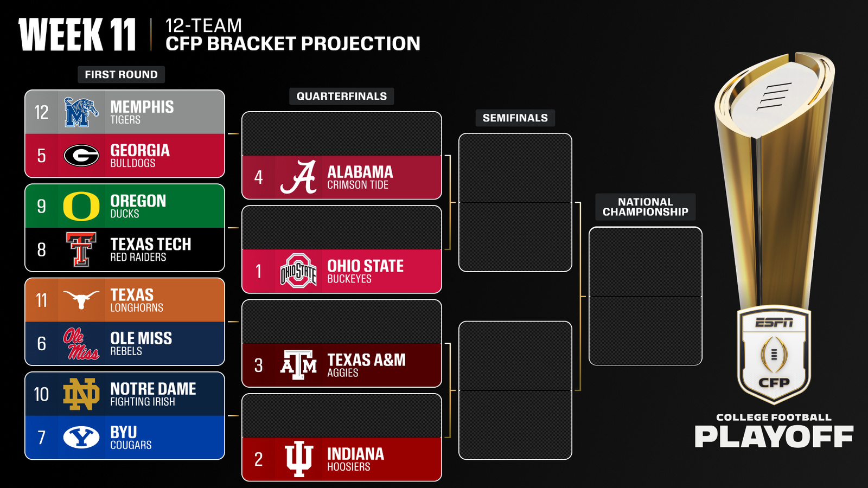Click the Memphis Tigers logo
Viewport: 868px width, 488px height.
click(x=81, y=112)
